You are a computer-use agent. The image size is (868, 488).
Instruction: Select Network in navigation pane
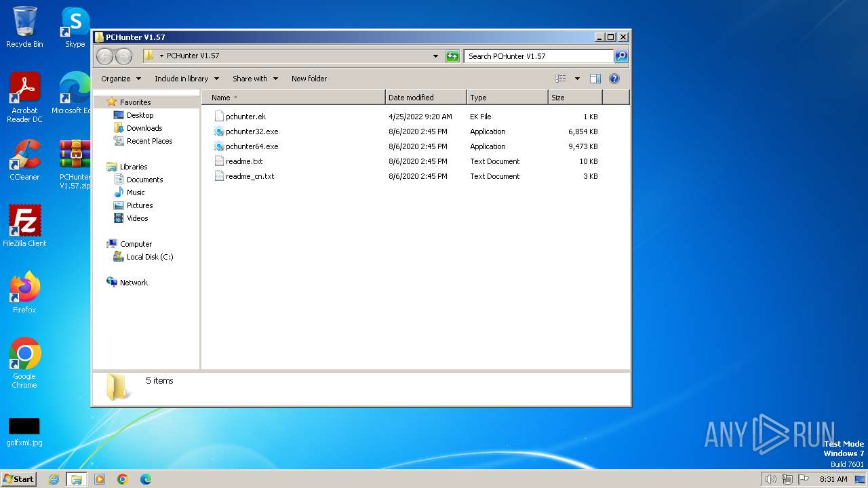coord(134,283)
